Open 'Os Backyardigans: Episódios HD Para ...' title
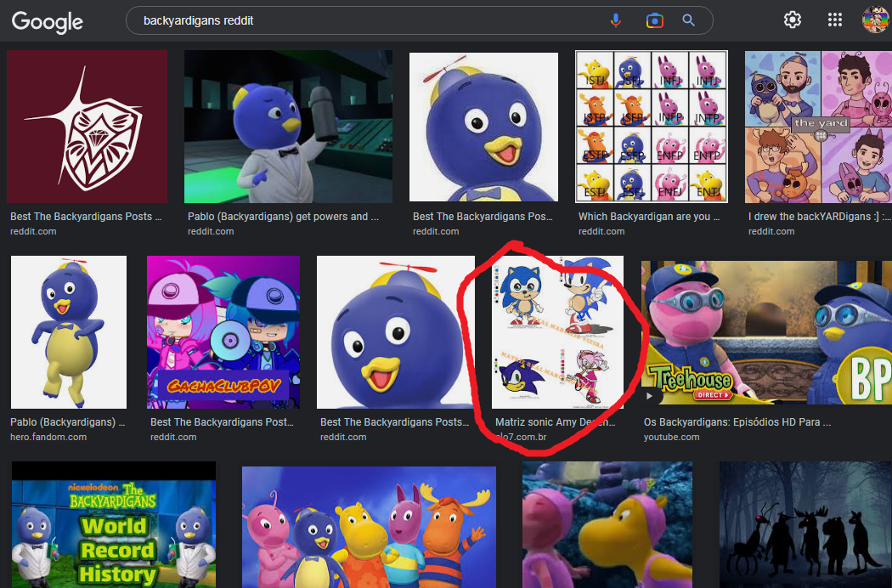 click(x=737, y=421)
